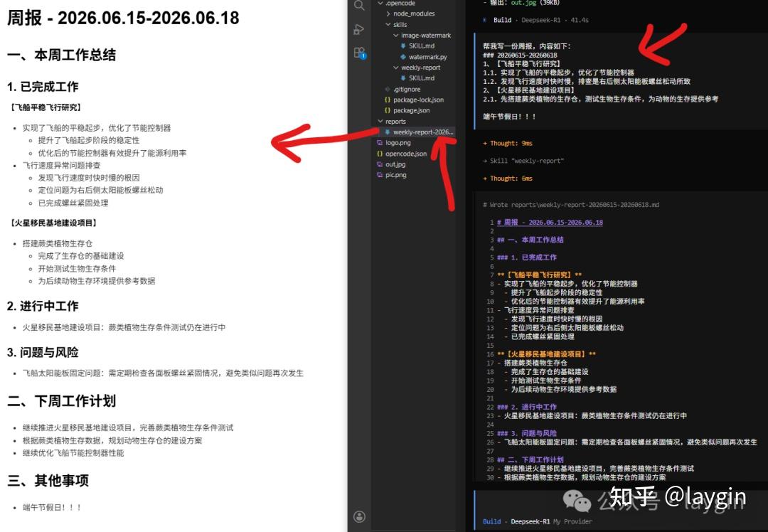Collapse the reports folder
The height and width of the screenshot is (532, 768).
(x=380, y=121)
